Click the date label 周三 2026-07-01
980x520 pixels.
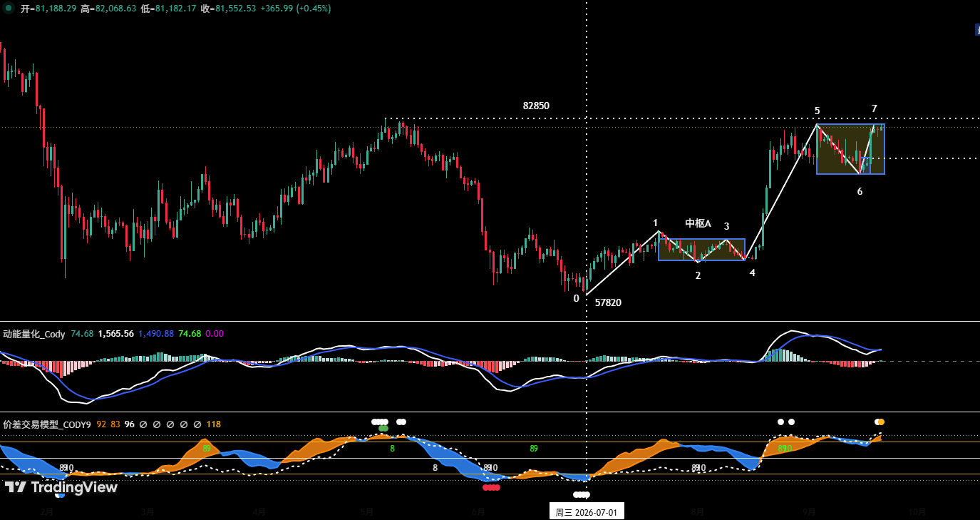point(587,511)
